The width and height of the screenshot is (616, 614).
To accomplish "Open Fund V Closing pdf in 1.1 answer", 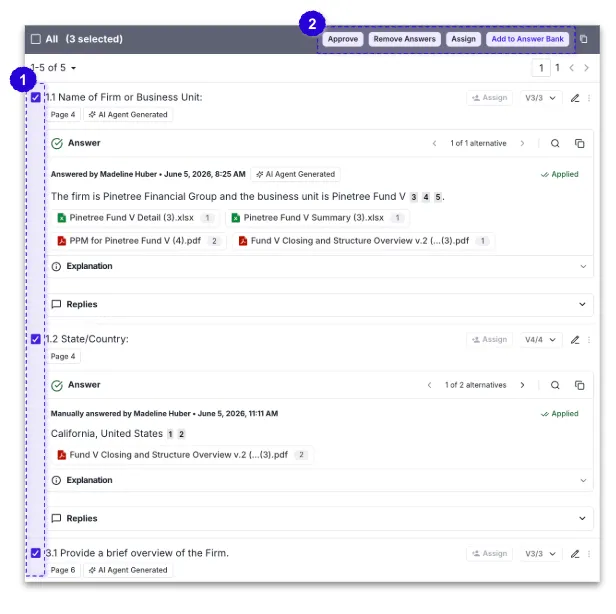I will tap(364, 241).
